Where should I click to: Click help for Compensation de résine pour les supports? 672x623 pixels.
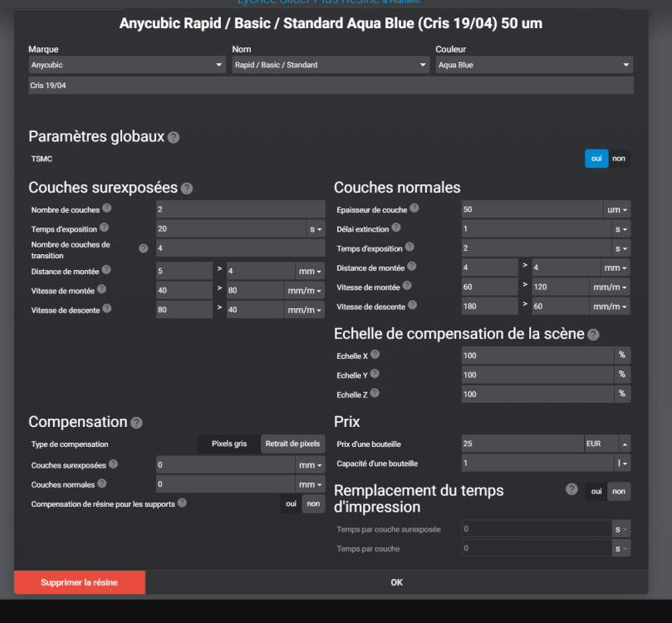(182, 503)
